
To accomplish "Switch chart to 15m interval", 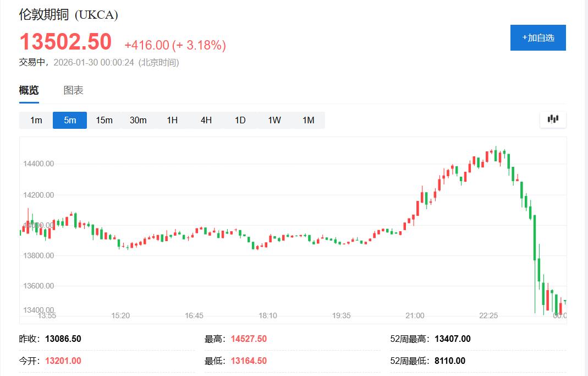I will [104, 120].
